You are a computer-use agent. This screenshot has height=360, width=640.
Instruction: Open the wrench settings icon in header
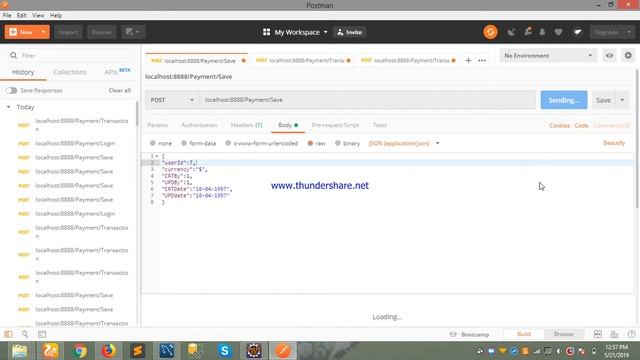528,31
